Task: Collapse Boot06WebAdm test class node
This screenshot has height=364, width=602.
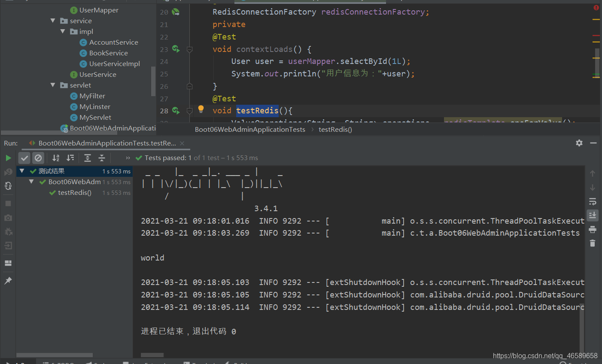Action: coord(31,182)
